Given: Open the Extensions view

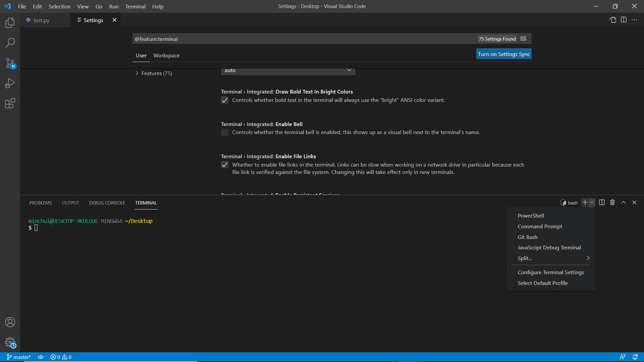Looking at the screenshot, I should pos(10,103).
